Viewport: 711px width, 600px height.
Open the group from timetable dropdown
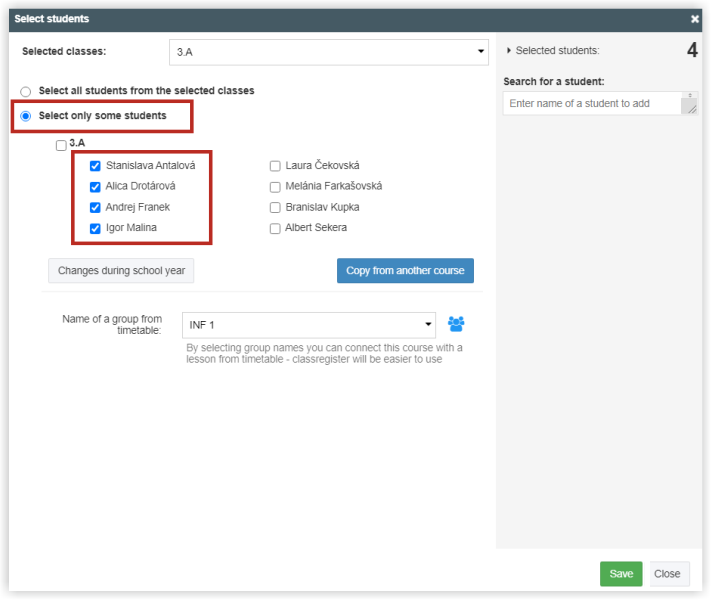tap(309, 325)
